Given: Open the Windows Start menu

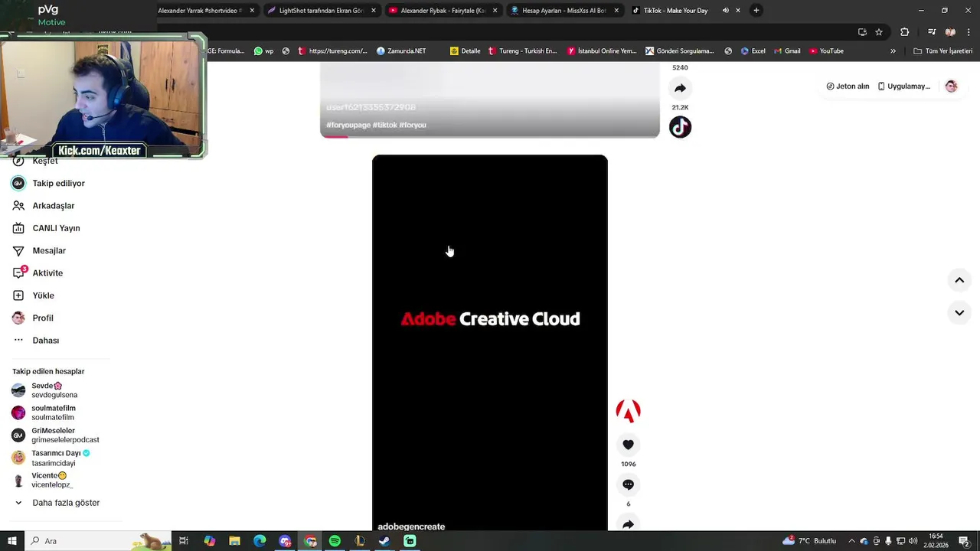Looking at the screenshot, I should (12, 541).
